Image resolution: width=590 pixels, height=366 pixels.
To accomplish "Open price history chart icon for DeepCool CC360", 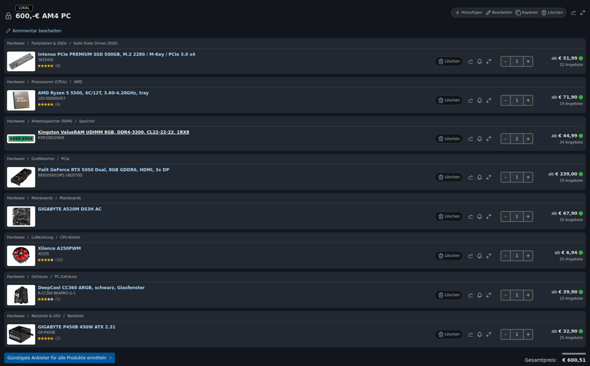I will tap(470, 295).
